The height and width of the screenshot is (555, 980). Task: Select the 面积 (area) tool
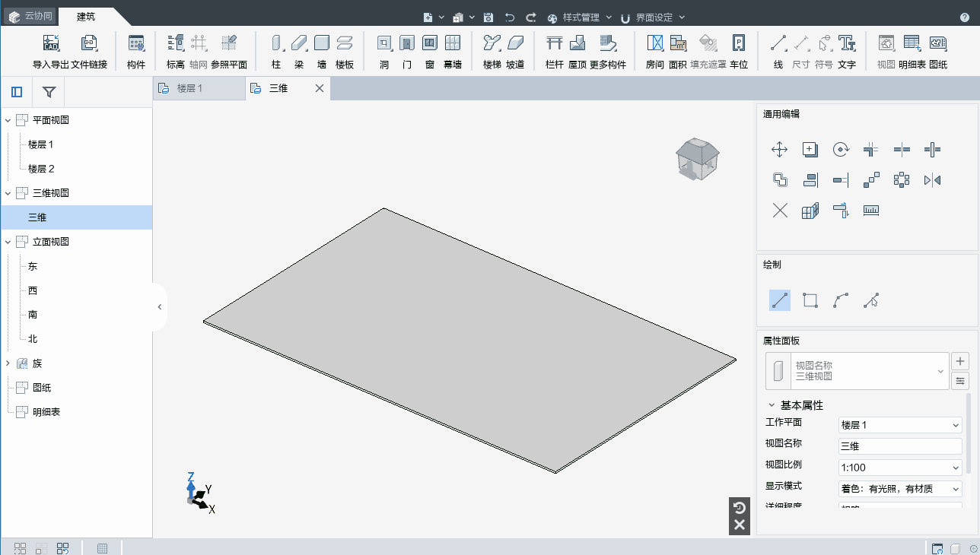tap(678, 51)
